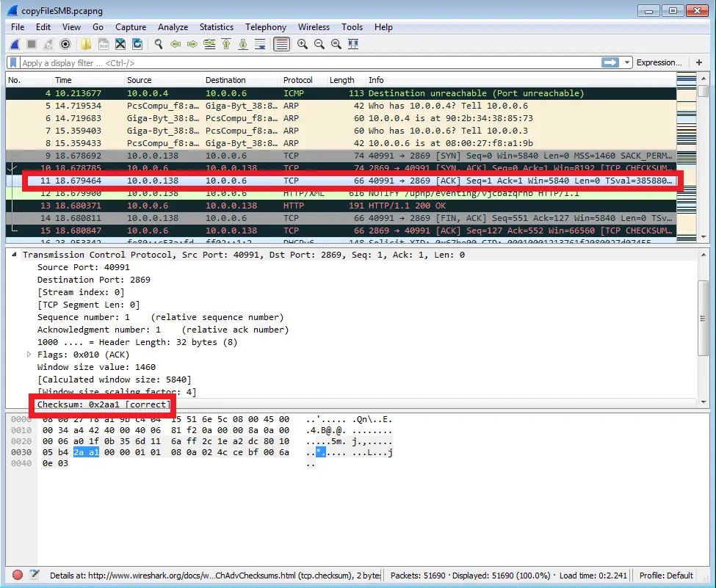Open capture options gear icon

tap(65, 44)
